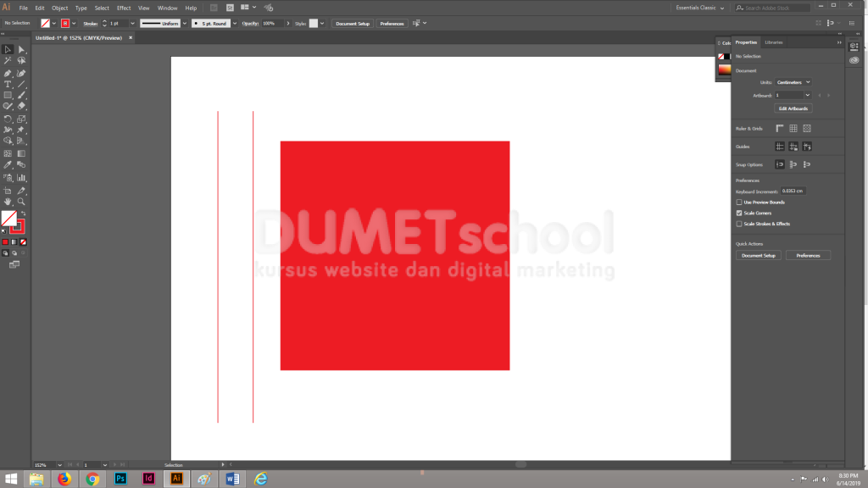Toggle show guides button
The image size is (868, 488).
click(780, 147)
